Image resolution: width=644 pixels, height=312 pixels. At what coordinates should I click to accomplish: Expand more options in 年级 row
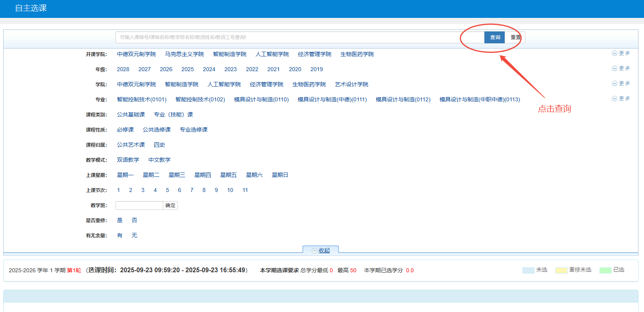pyautogui.click(x=621, y=68)
